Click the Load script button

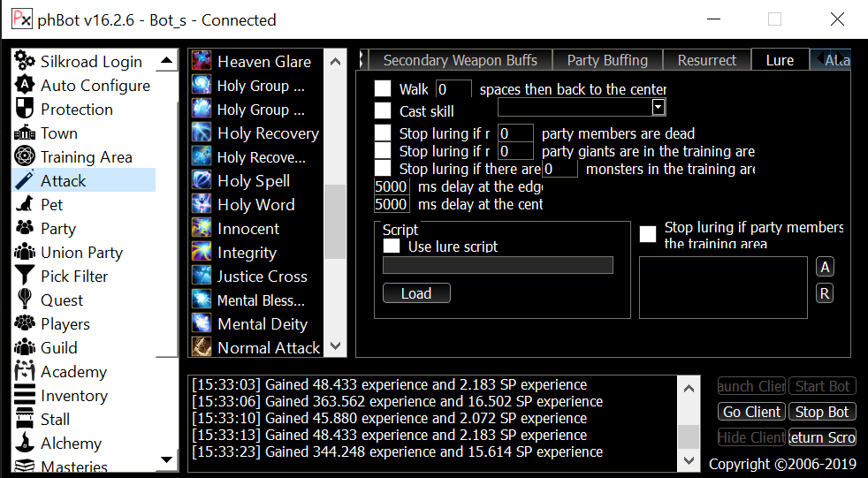point(416,293)
